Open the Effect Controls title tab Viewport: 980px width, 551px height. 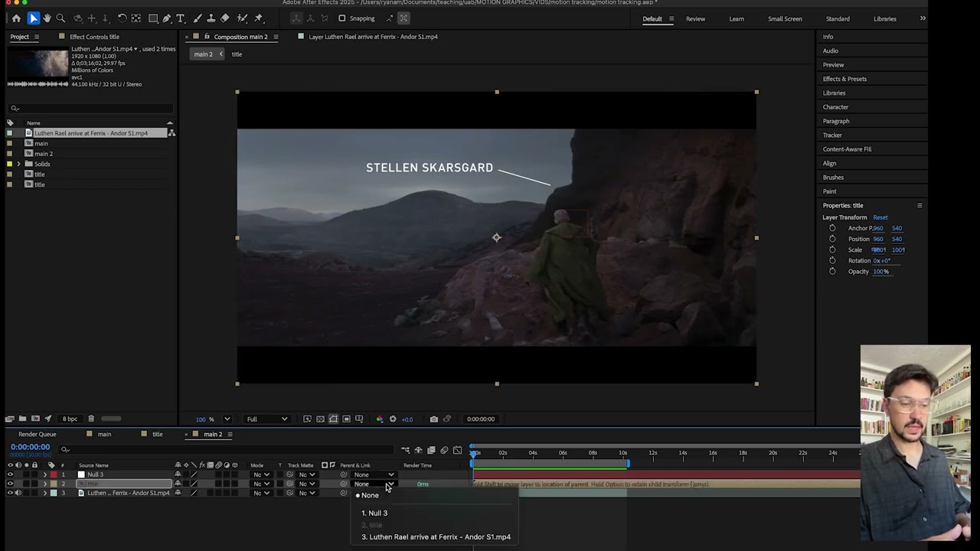coord(94,37)
